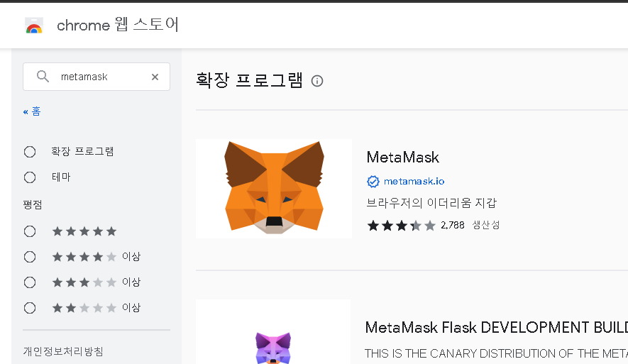
Task: Click the verified publisher badge icon
Action: (373, 182)
